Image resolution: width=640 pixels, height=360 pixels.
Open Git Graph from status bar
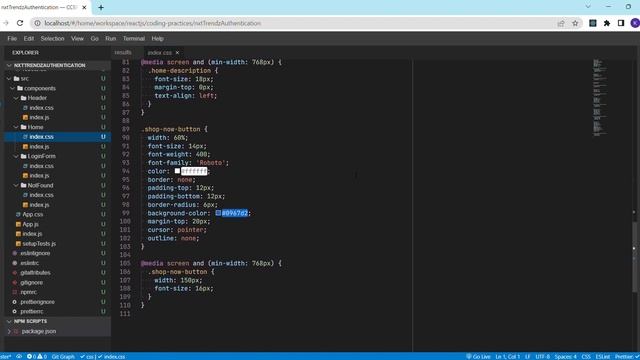click(63, 357)
